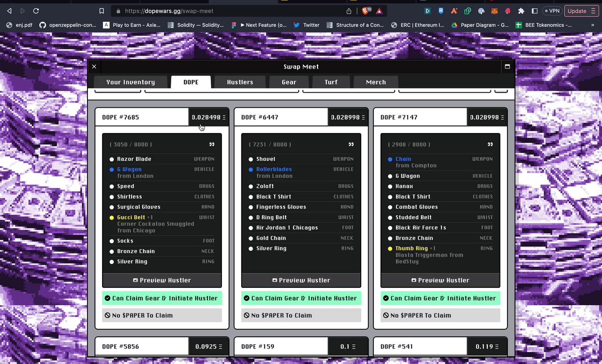Click the blue 'G Wagon' item in DOPE #7685
The height and width of the screenshot is (364, 602).
[129, 169]
